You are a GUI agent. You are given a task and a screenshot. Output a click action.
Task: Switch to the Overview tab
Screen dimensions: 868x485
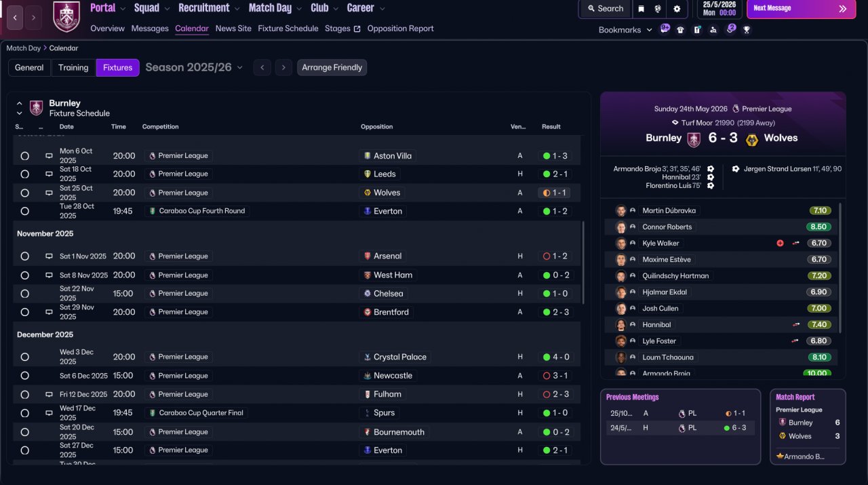(107, 28)
